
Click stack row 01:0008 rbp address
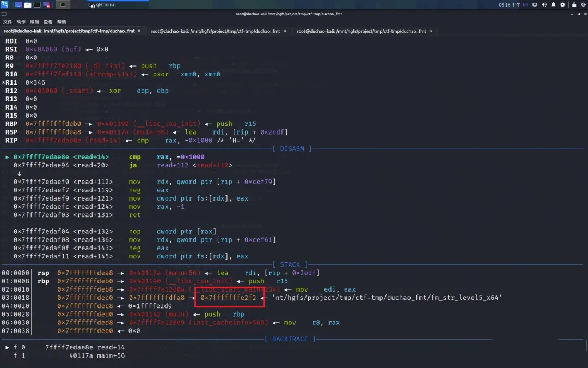[85, 281]
